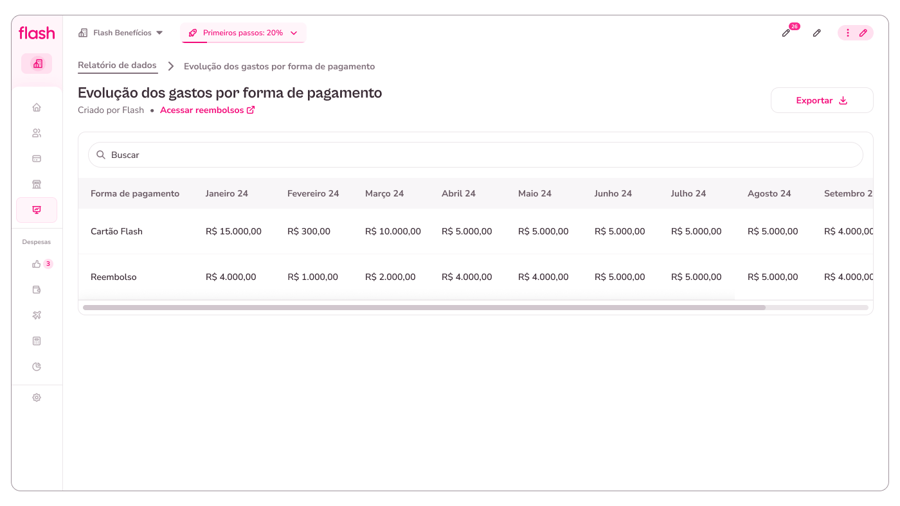Open the thumbs-up approvals icon with badge 3
This screenshot has width=900, height=506.
pos(37,264)
